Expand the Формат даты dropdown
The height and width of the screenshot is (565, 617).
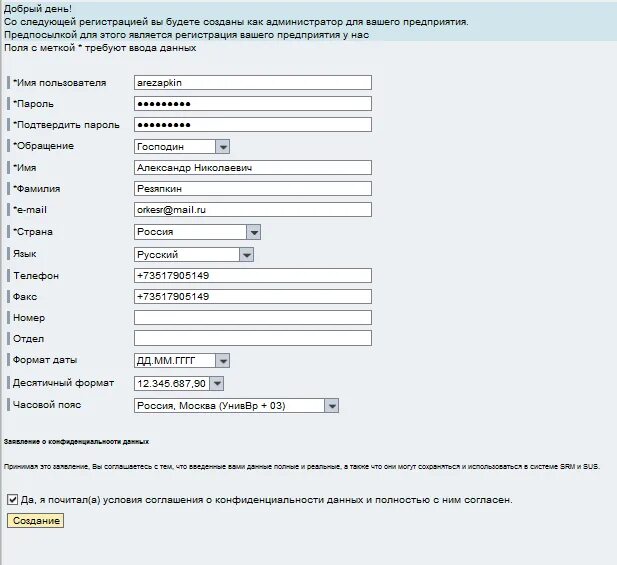coord(222,361)
